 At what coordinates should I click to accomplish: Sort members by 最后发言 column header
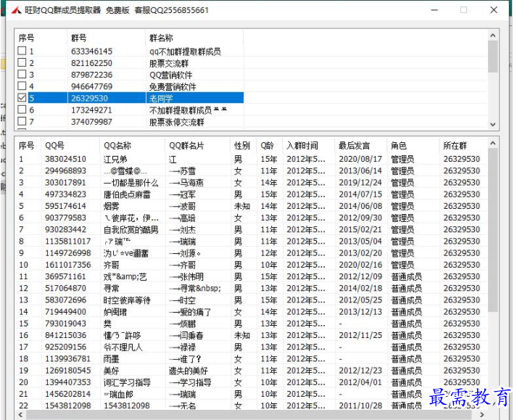pyautogui.click(x=355, y=146)
